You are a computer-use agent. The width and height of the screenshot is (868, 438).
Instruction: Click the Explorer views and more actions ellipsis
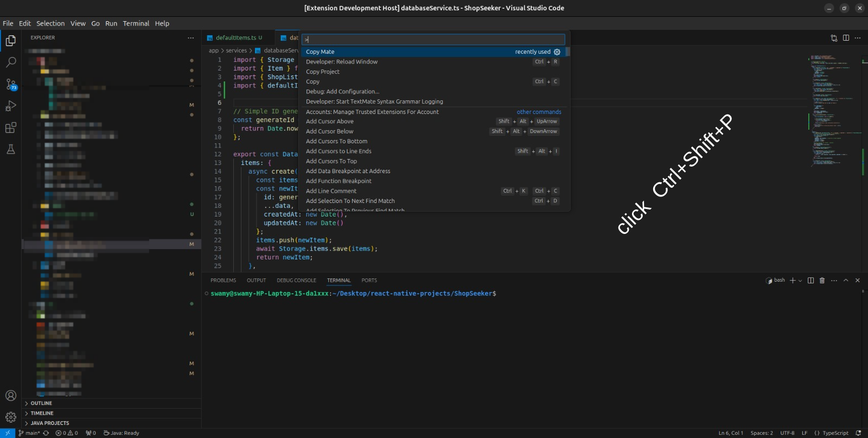click(190, 38)
